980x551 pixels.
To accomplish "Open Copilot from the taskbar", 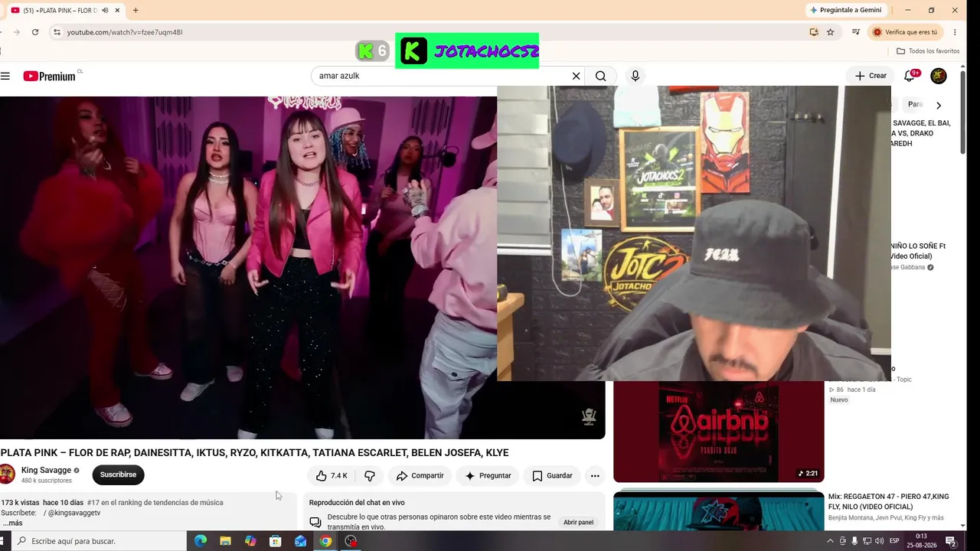I will (250, 541).
